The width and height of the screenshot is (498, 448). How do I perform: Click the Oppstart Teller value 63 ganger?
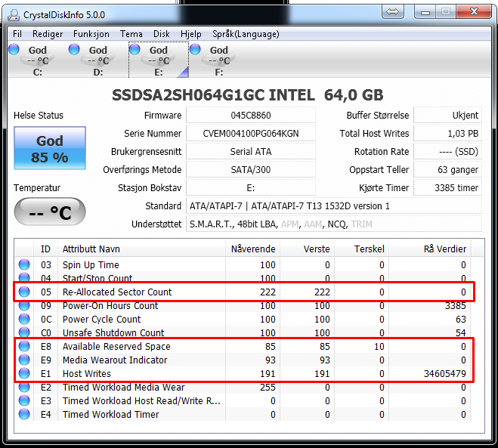tap(447, 169)
